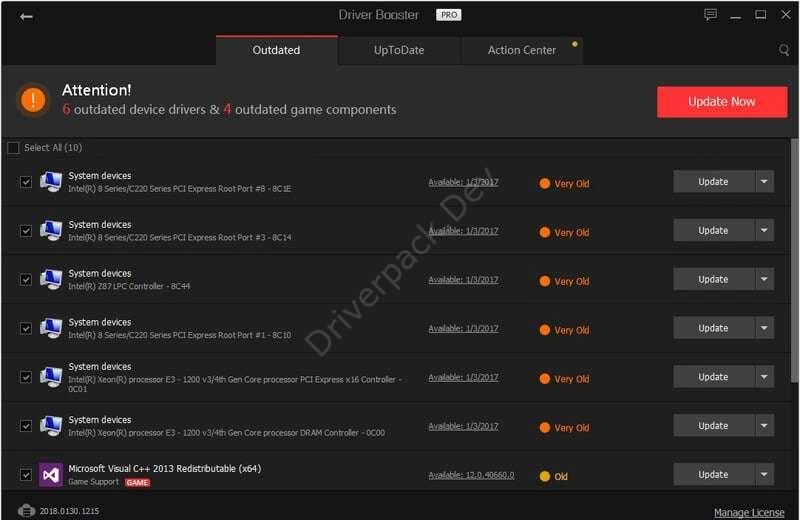Click the Action Center notification dot
Viewport: 800px width, 520px height.
click(574, 44)
